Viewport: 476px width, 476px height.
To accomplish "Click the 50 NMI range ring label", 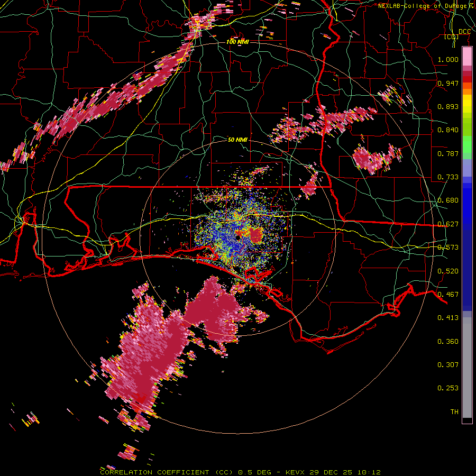I will [237, 140].
